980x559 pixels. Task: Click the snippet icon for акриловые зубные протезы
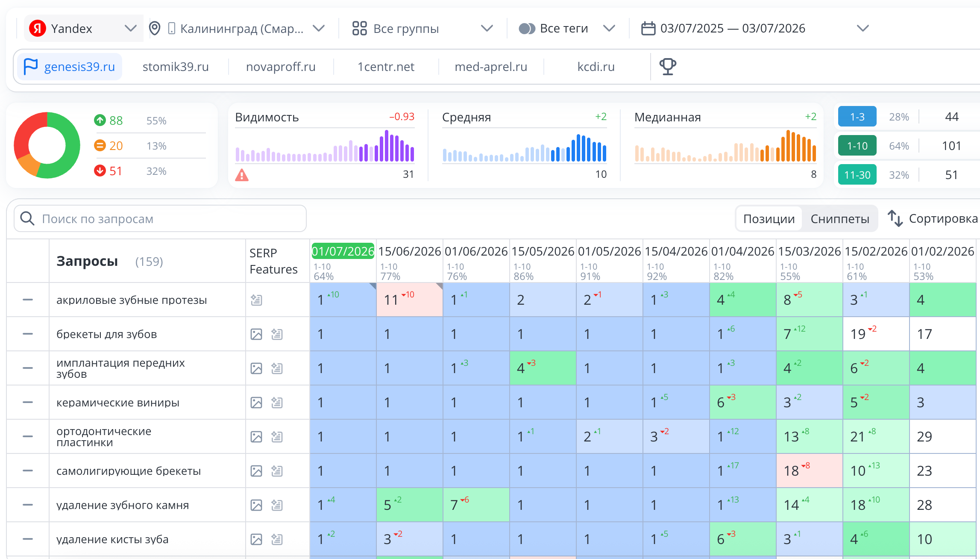click(256, 300)
